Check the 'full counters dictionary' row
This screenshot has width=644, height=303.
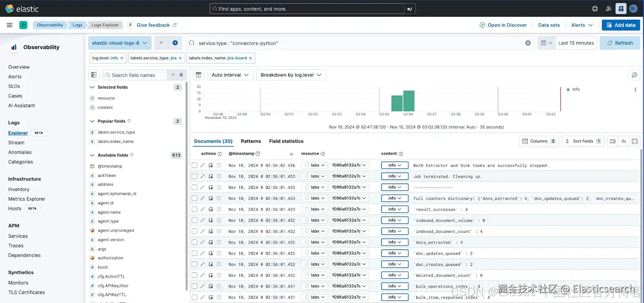[x=194, y=198]
